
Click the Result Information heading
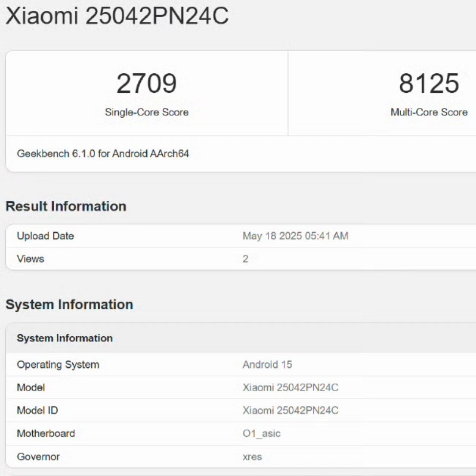(x=66, y=206)
